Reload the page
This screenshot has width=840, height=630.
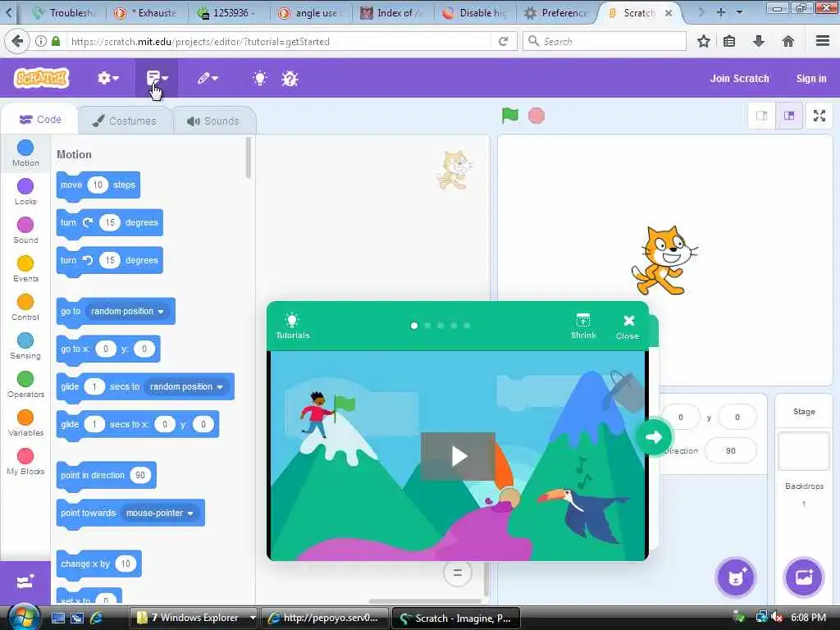[x=503, y=41]
